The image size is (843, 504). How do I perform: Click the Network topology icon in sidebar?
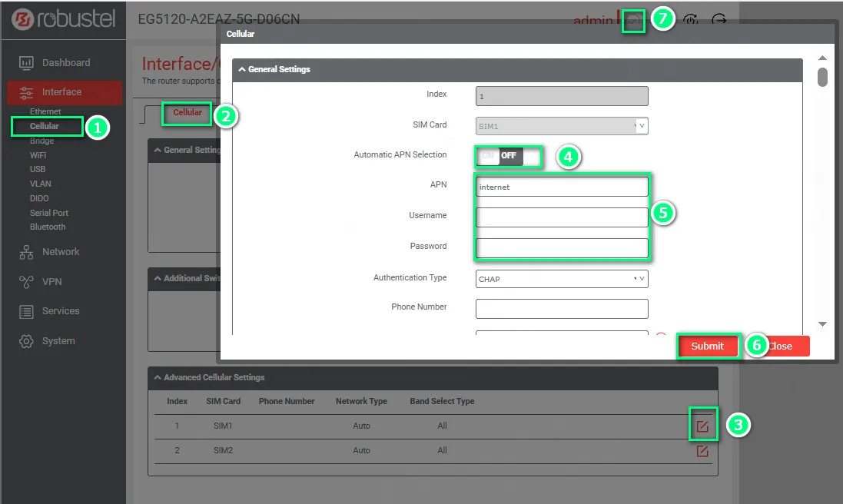[x=26, y=252]
